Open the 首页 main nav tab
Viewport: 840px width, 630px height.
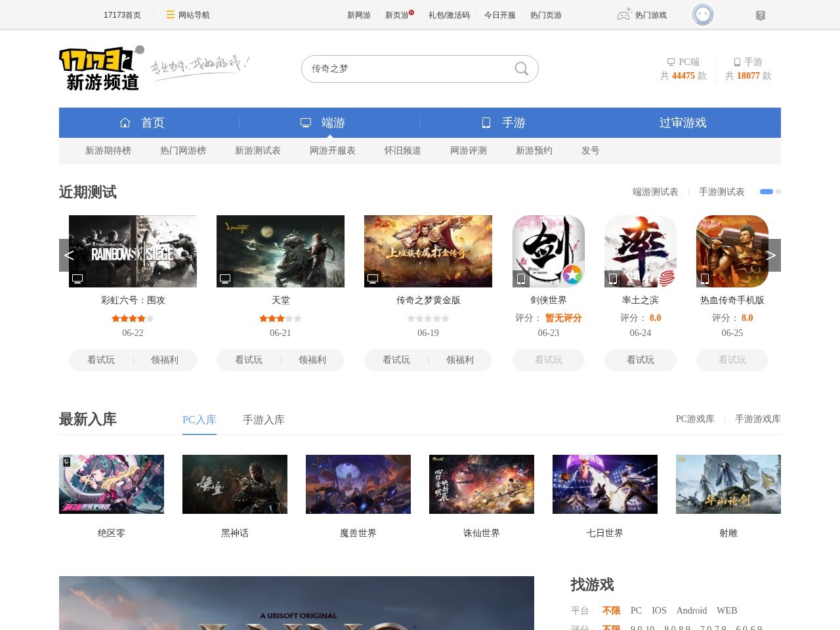(150, 123)
